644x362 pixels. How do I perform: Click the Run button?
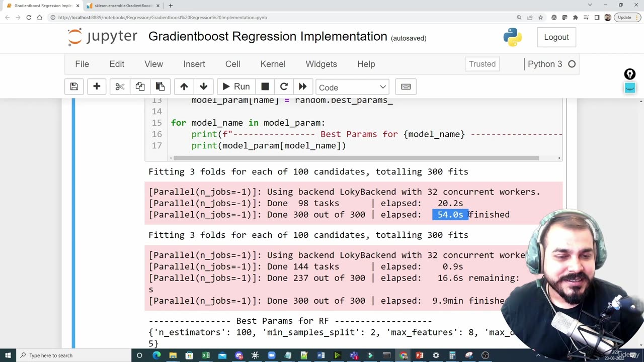point(236,87)
